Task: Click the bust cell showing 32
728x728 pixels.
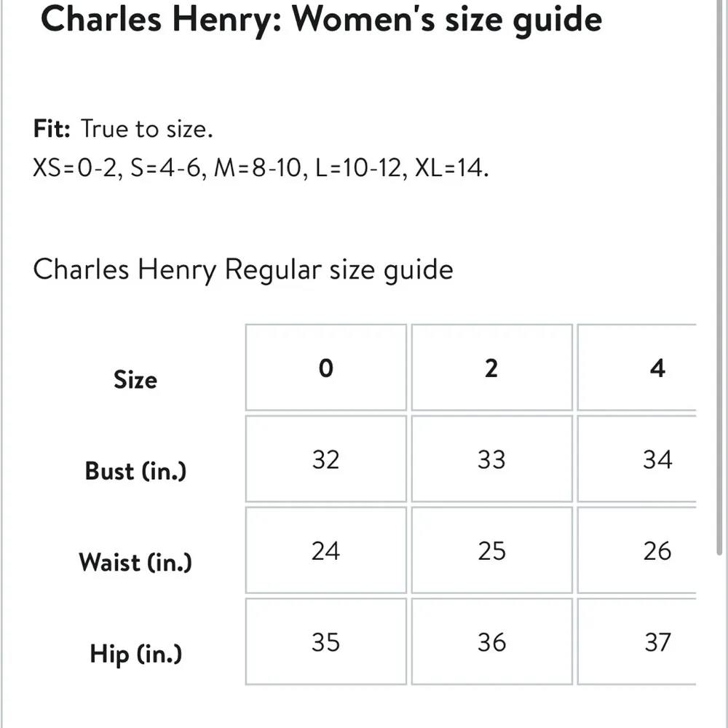Action: [x=325, y=459]
